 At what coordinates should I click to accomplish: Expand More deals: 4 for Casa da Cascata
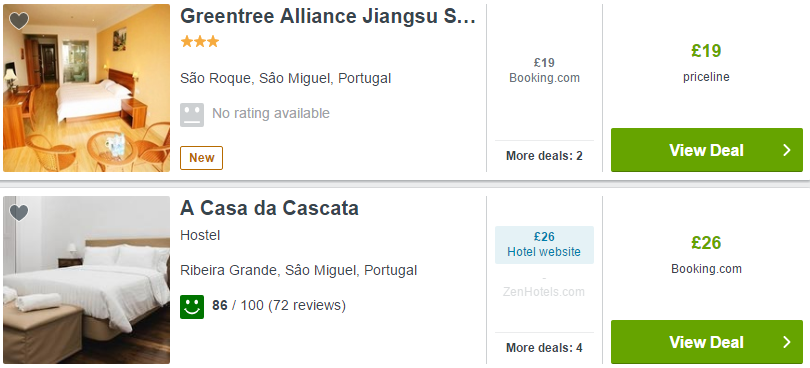coord(544,348)
